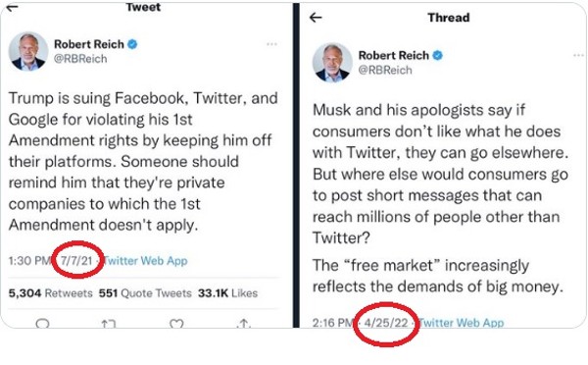Click verified badge beside left Robert Reich name
The image size is (588, 365).
point(132,44)
